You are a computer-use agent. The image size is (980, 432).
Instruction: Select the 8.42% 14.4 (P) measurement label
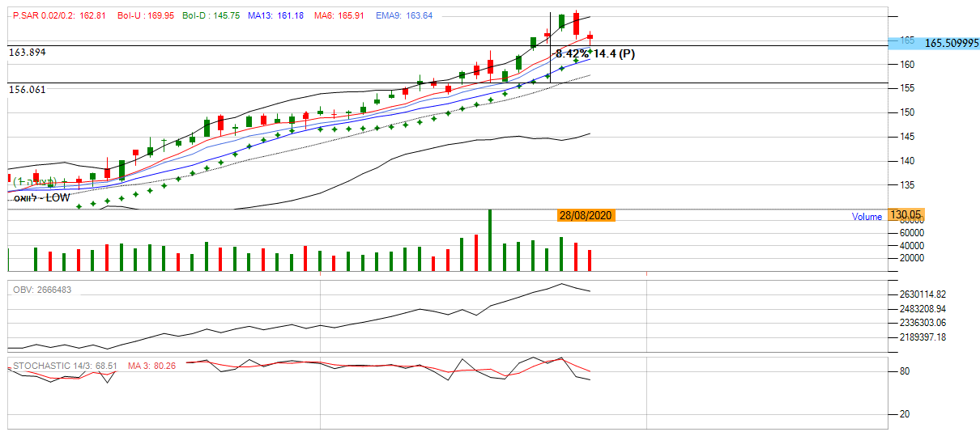tap(594, 53)
